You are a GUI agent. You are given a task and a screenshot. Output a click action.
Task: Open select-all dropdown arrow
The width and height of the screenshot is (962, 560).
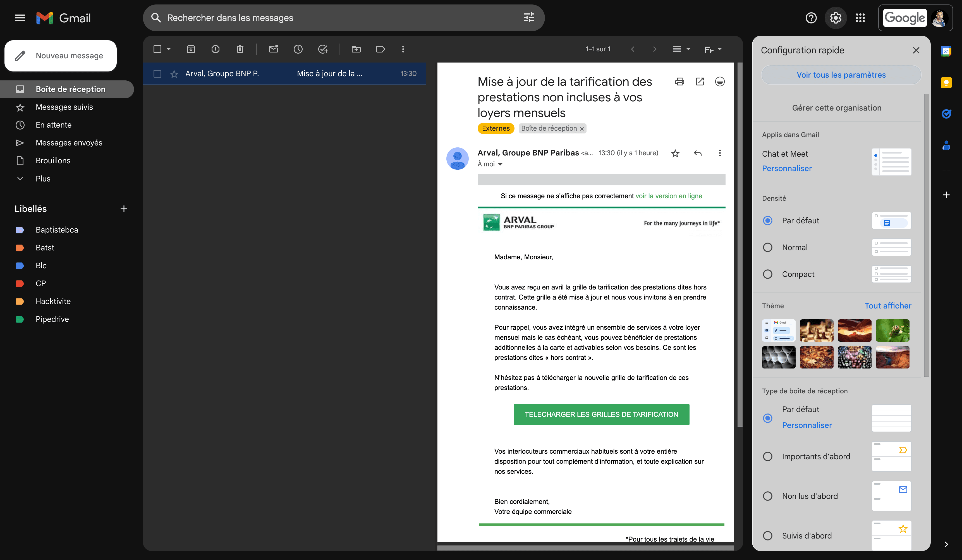click(x=168, y=49)
